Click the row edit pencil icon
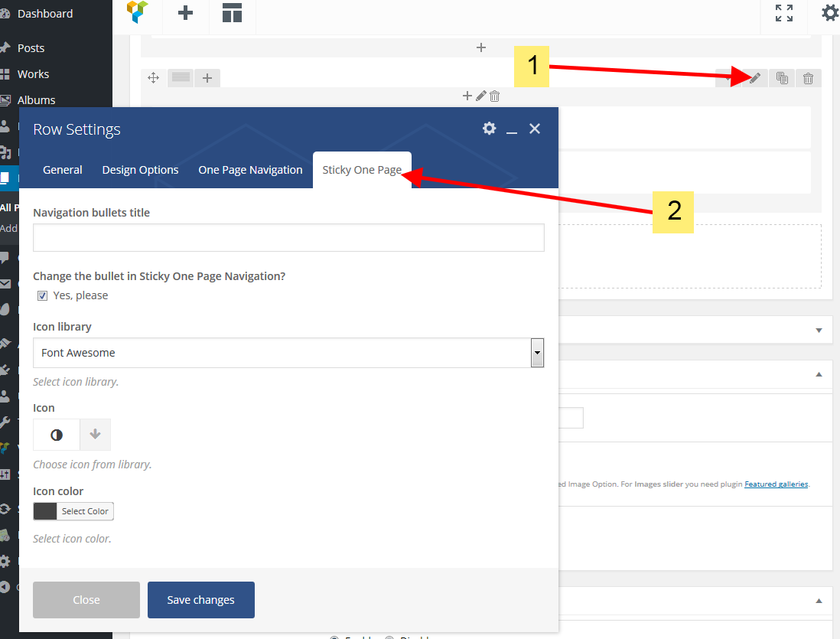The image size is (840, 639). click(754, 77)
